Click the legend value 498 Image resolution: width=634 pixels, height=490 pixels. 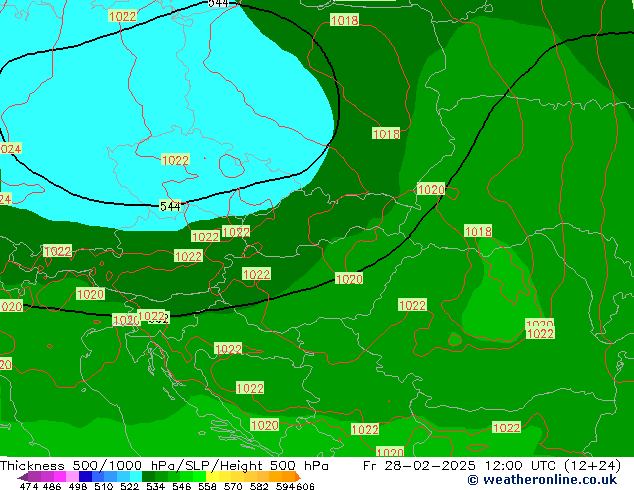coord(78,486)
